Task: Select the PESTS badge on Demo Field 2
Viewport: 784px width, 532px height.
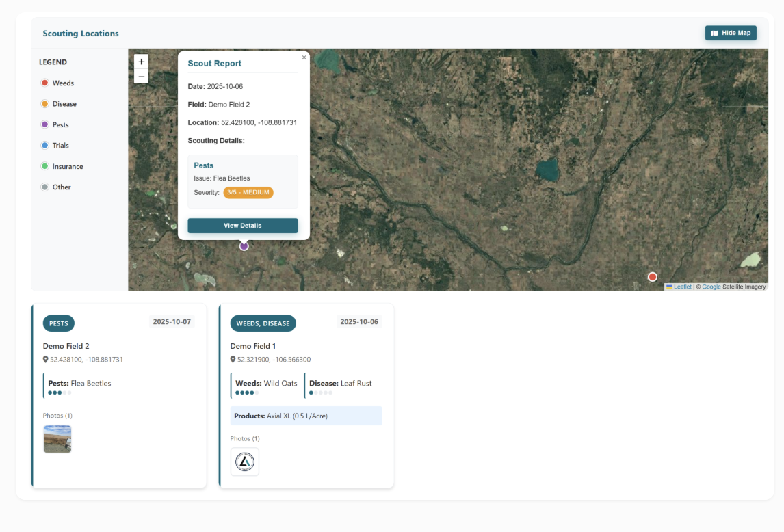Action: click(58, 323)
